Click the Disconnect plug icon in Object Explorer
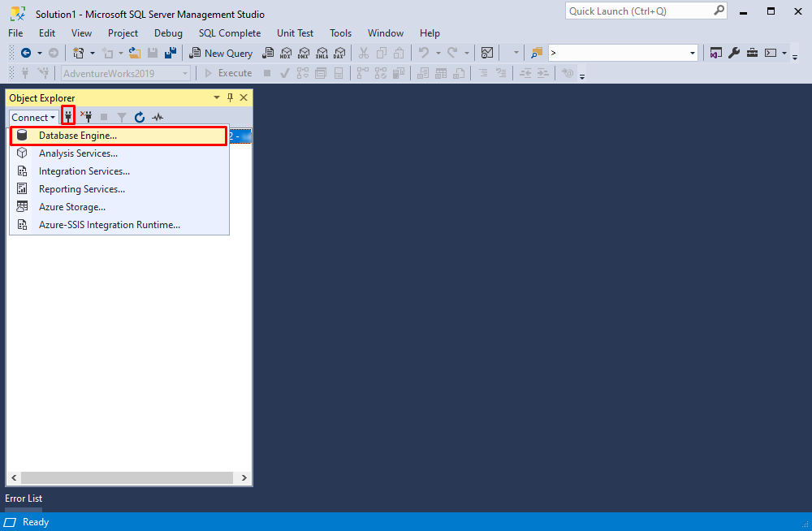 pos(86,117)
